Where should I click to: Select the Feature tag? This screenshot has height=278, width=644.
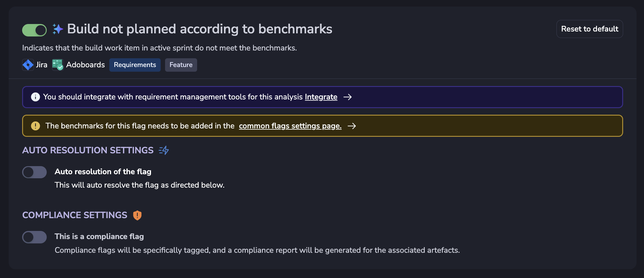[x=181, y=65]
